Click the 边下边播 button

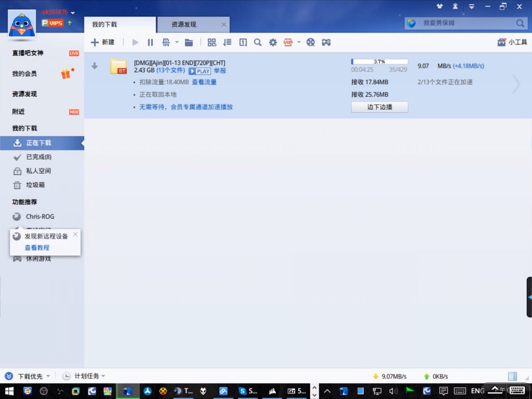click(379, 107)
